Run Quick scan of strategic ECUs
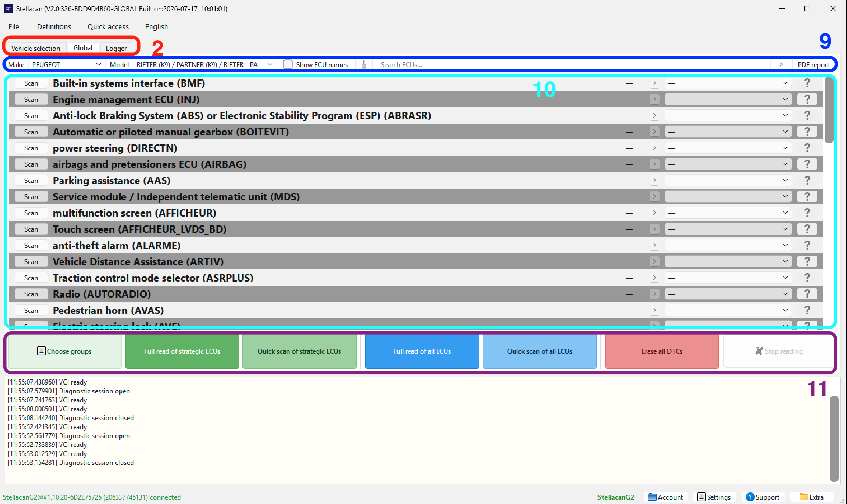 (x=299, y=351)
